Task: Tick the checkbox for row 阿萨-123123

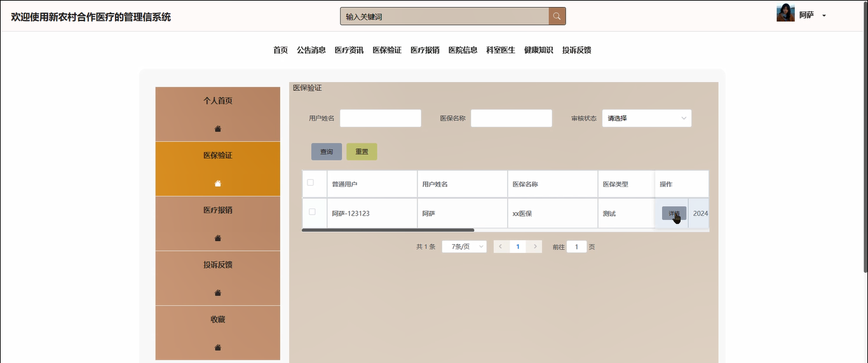Action: click(312, 212)
